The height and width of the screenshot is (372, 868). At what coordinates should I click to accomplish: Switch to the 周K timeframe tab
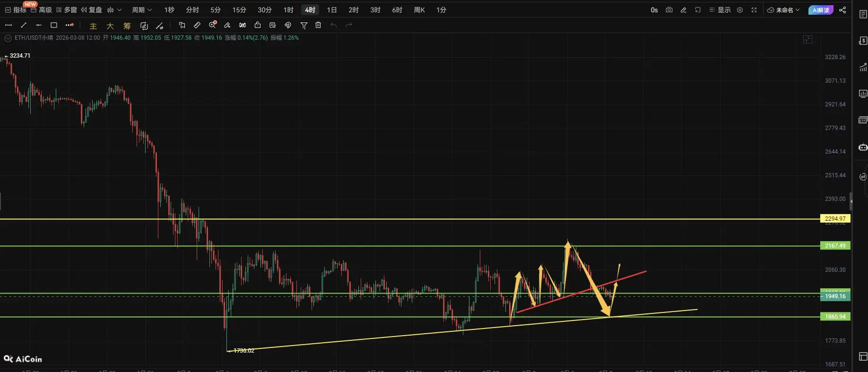click(x=419, y=10)
